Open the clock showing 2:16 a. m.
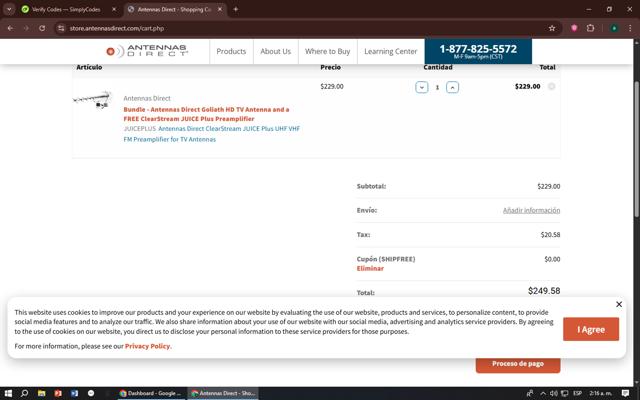This screenshot has width=640, height=400. 600,393
